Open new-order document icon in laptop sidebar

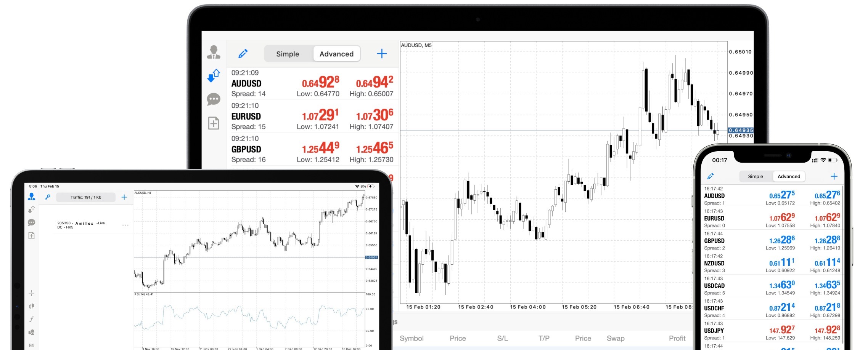pos(214,123)
